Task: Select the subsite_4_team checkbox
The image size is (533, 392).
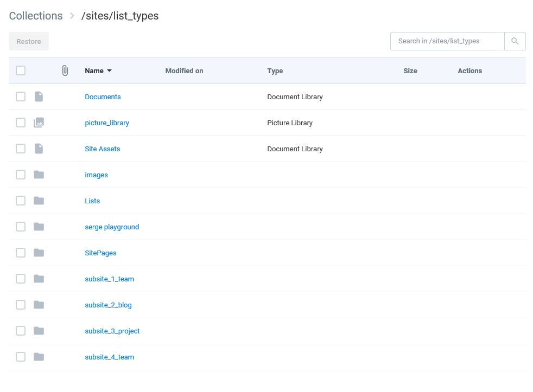Action: click(x=21, y=357)
